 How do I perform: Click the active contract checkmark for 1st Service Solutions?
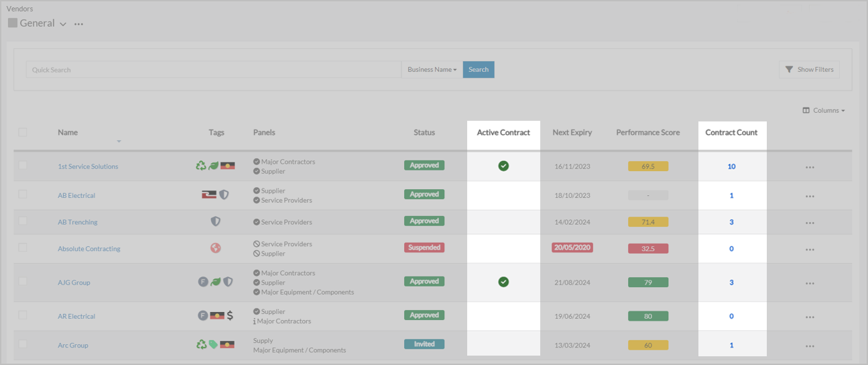pos(503,166)
